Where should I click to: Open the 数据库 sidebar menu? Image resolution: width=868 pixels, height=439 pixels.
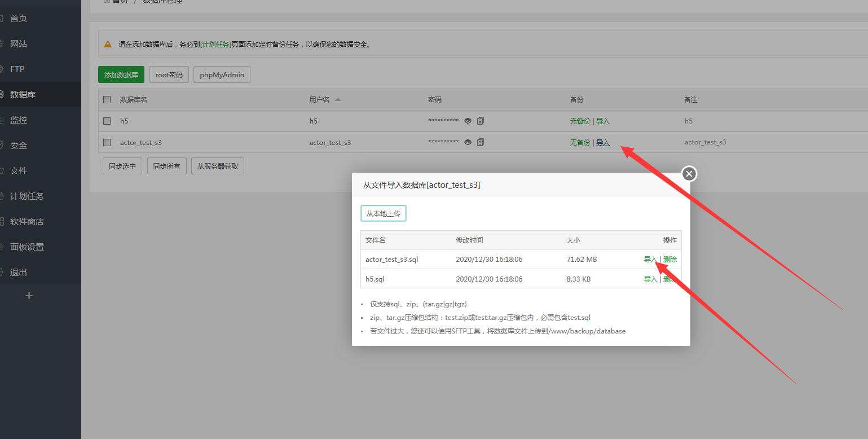23,94
